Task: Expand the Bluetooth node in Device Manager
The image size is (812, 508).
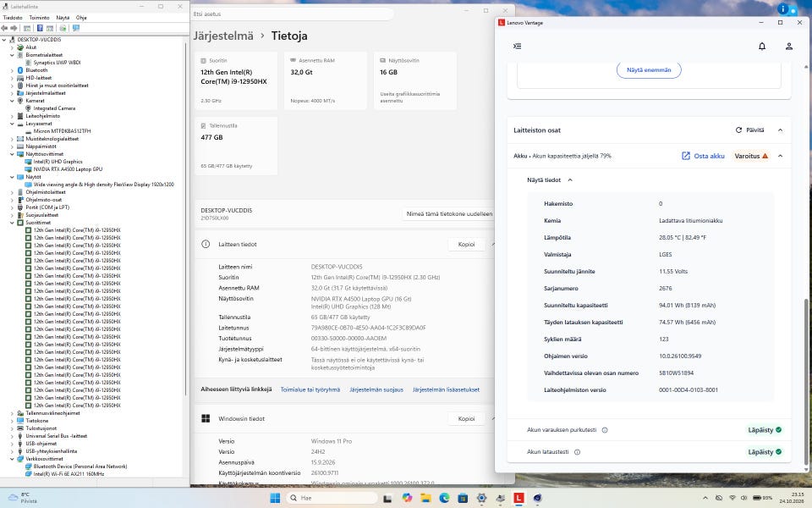Action: (x=12, y=70)
